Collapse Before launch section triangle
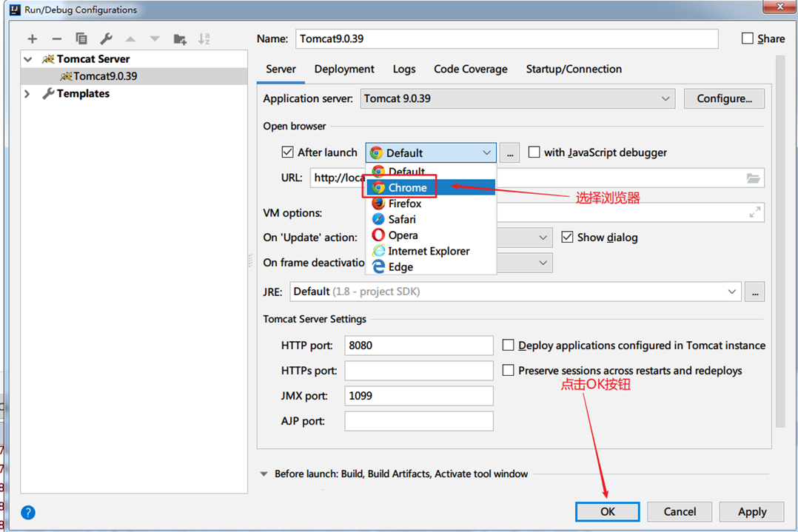This screenshot has width=798, height=532. (x=264, y=474)
